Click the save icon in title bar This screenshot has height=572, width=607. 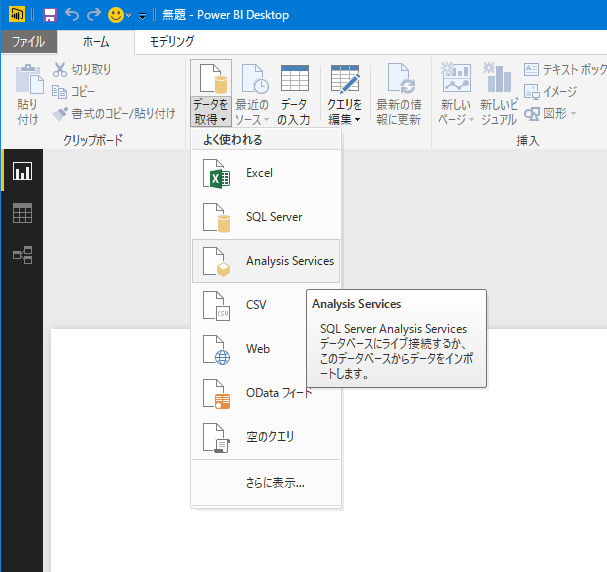click(x=49, y=16)
